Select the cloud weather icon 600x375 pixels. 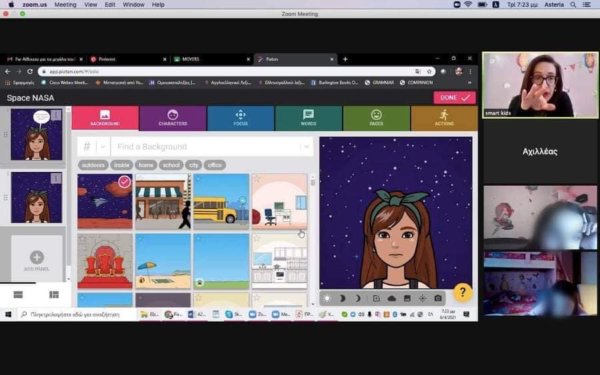[x=391, y=298]
